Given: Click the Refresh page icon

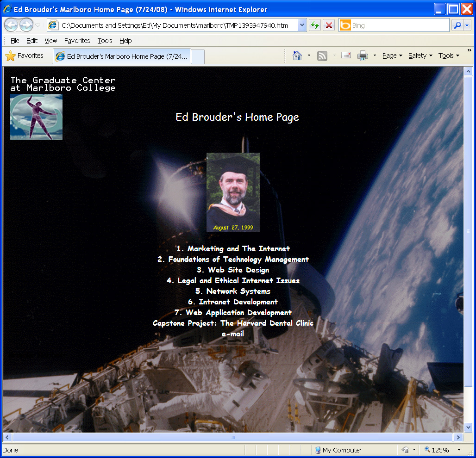Looking at the screenshot, I should [x=315, y=25].
